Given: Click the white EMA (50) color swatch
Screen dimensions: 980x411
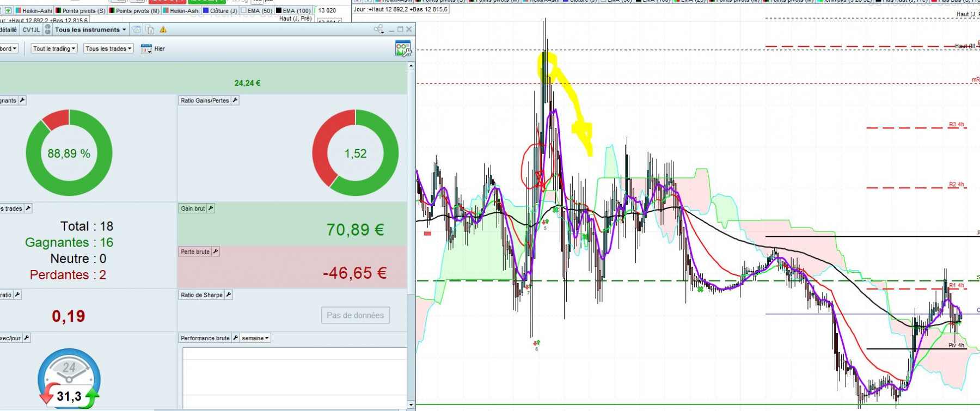Looking at the screenshot, I should pos(243,10).
